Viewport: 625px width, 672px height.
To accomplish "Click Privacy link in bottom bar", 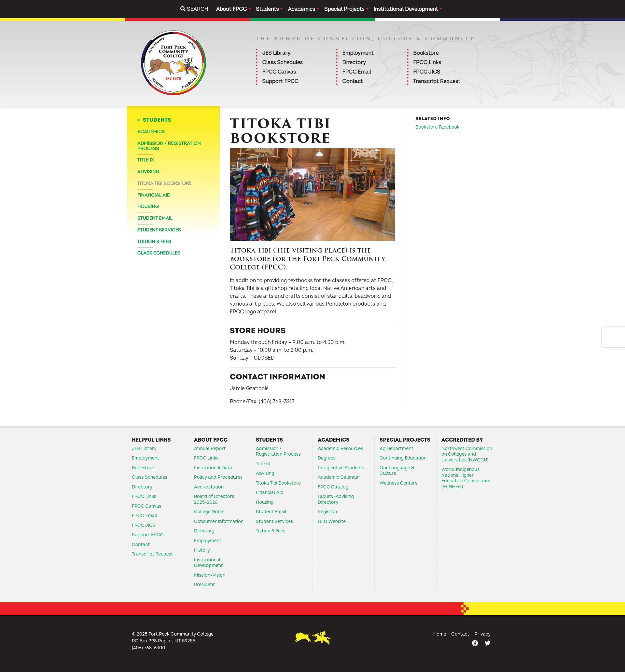I will click(482, 634).
